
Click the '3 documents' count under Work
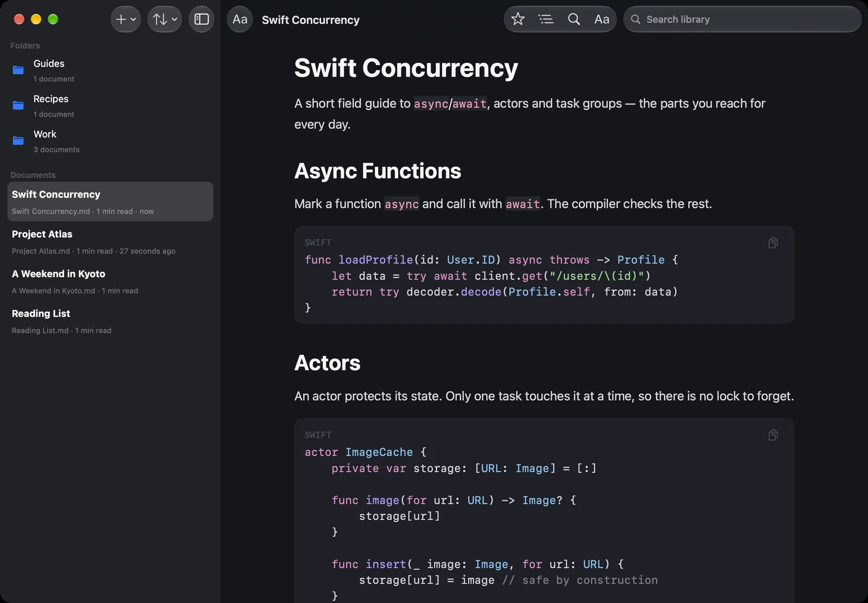coord(56,150)
